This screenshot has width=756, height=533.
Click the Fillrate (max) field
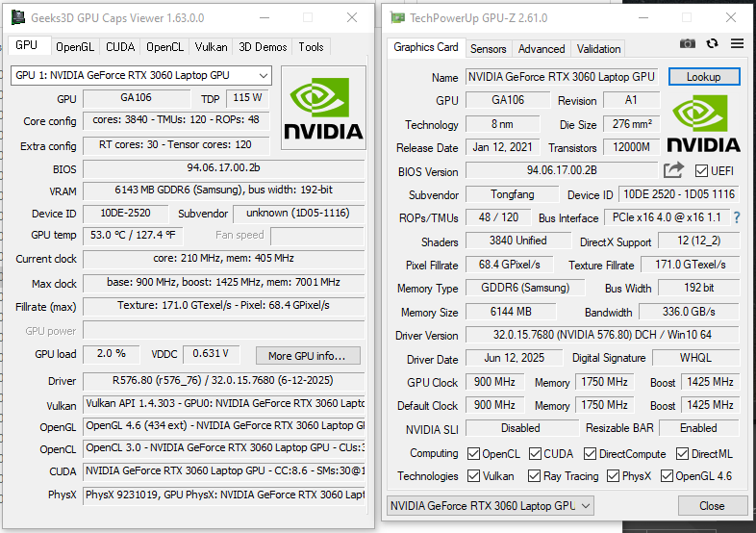(224, 306)
